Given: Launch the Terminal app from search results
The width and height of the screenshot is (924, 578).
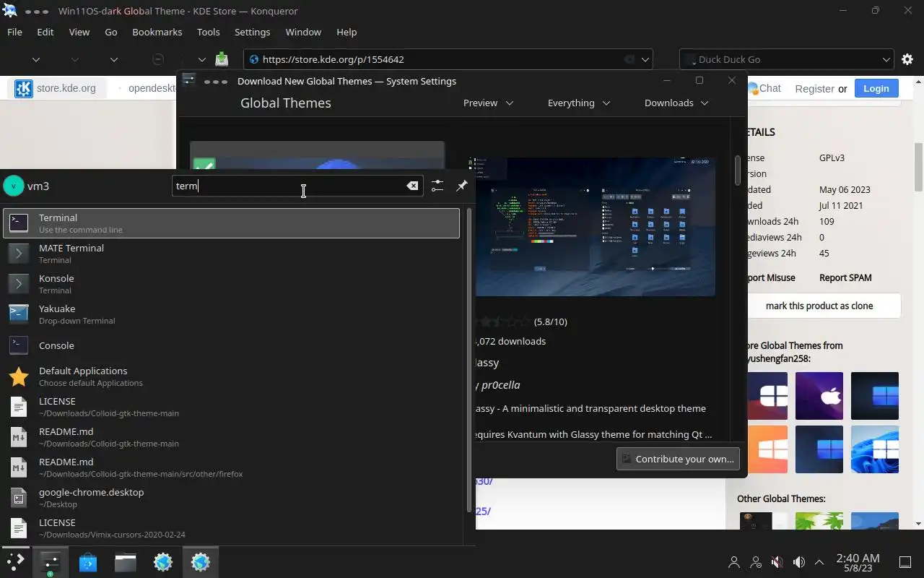Looking at the screenshot, I should (231, 223).
